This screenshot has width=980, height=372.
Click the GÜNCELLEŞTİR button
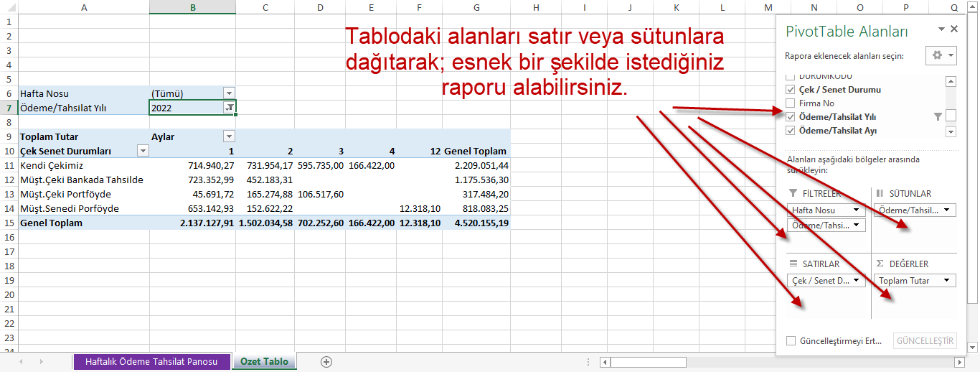(925, 340)
